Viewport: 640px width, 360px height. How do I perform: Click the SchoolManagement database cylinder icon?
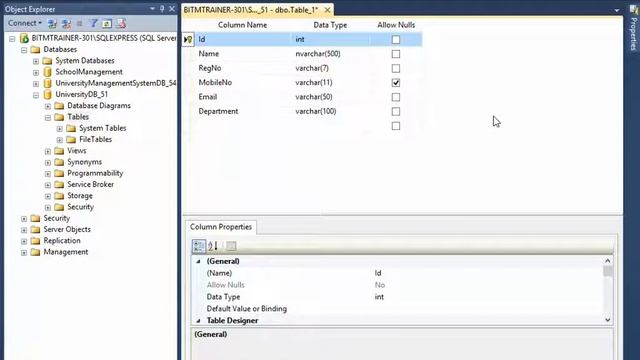(47, 72)
